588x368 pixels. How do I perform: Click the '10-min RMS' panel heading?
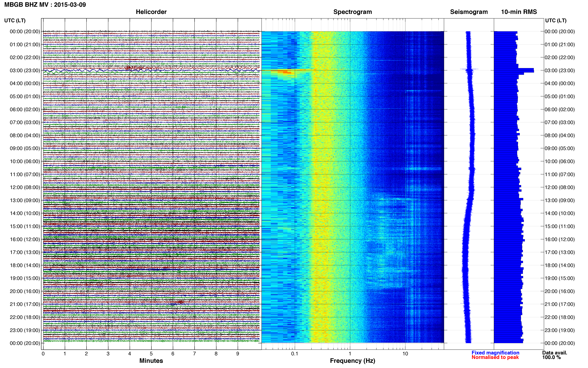[519, 12]
